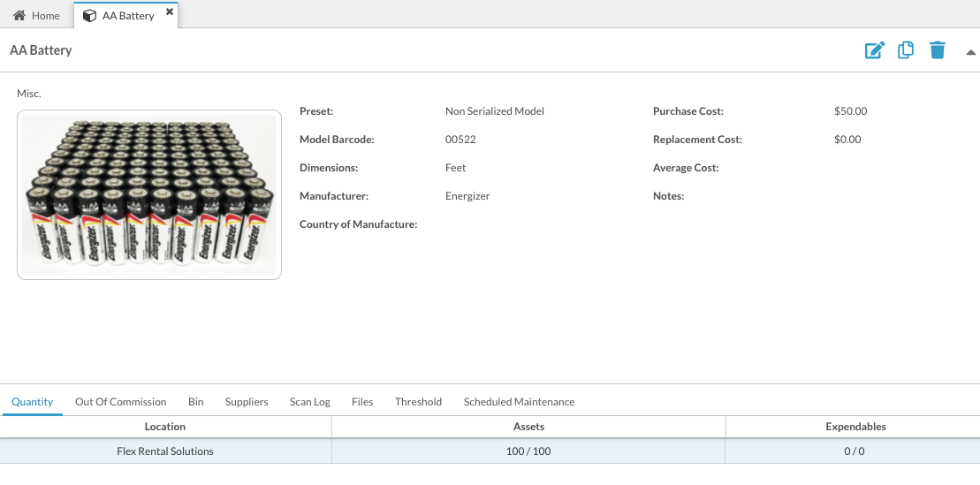Click the Energizer batteries product image
The height and width of the screenshot is (485, 980).
(x=149, y=195)
